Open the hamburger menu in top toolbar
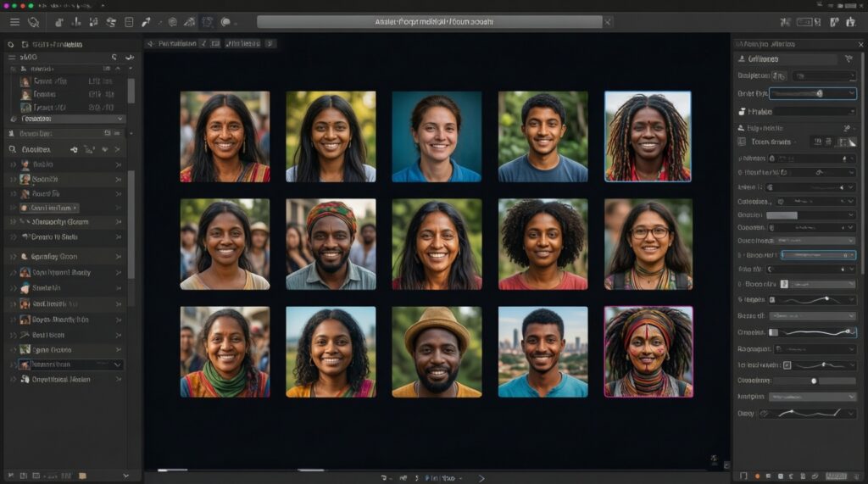Image resolution: width=868 pixels, height=484 pixels. (x=14, y=22)
